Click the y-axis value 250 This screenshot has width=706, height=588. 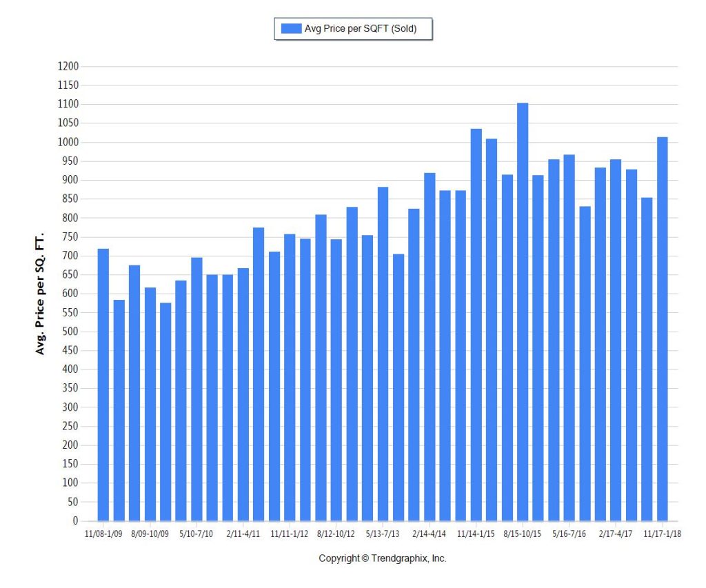coord(70,427)
